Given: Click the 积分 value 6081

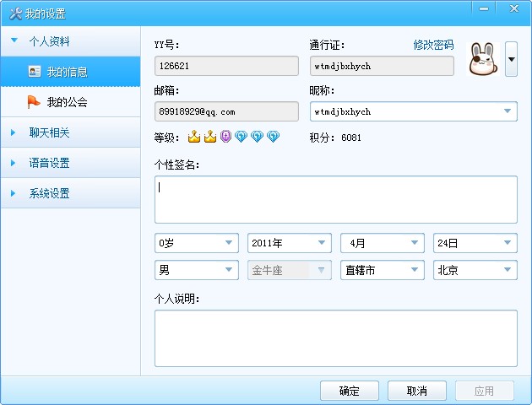Looking at the screenshot, I should [351, 138].
